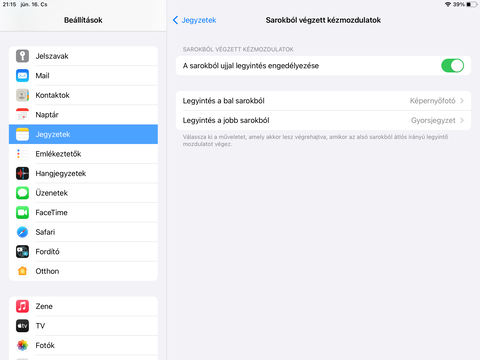Tap the Safari compass icon

click(x=22, y=232)
